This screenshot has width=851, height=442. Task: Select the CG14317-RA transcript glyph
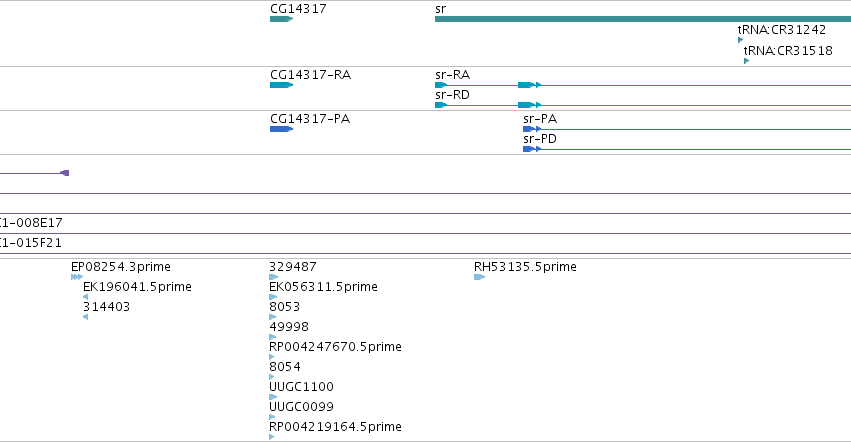pyautogui.click(x=281, y=85)
